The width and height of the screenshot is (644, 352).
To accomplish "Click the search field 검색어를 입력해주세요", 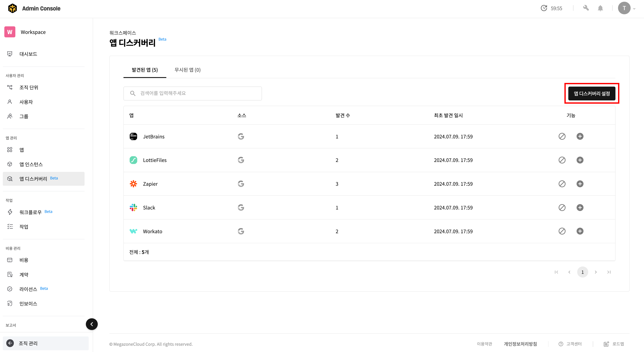I will 192,93.
